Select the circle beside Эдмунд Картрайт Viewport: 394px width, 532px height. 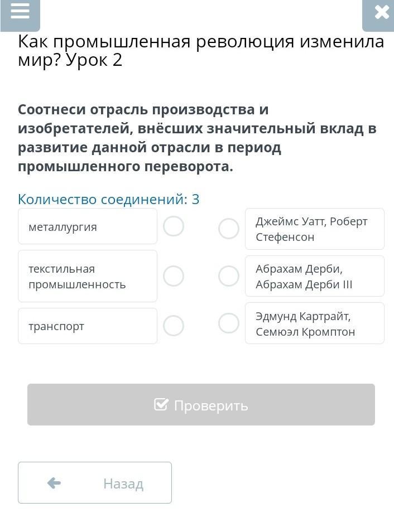(x=229, y=323)
